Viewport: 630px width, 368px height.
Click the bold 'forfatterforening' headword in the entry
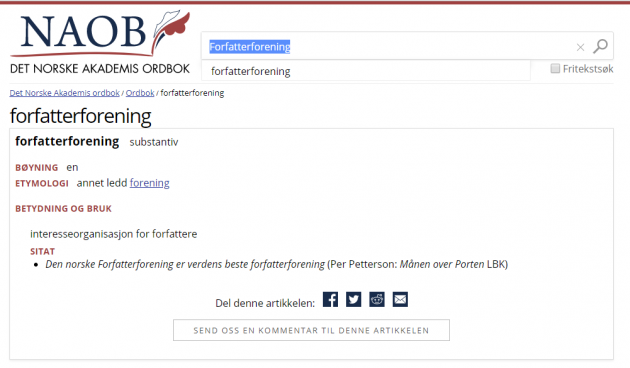(67, 141)
